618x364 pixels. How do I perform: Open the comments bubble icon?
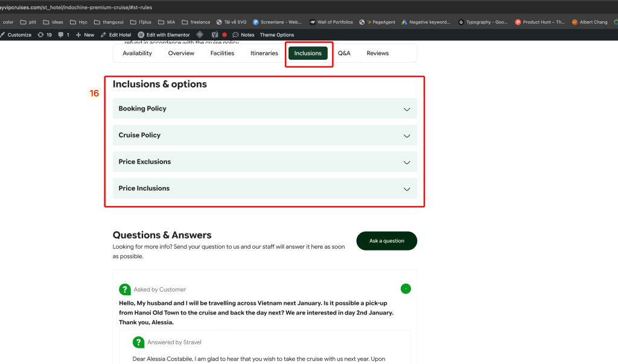tap(60, 35)
